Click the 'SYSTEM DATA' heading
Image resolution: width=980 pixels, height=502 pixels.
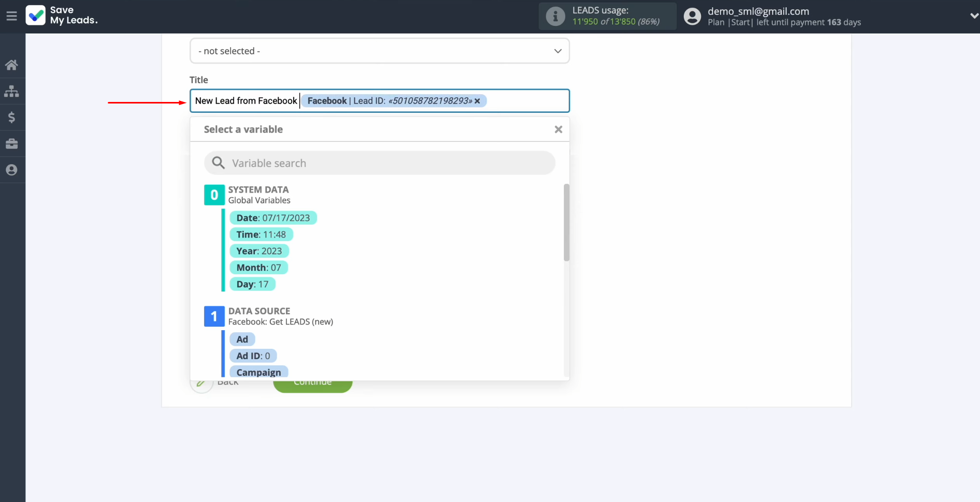258,189
